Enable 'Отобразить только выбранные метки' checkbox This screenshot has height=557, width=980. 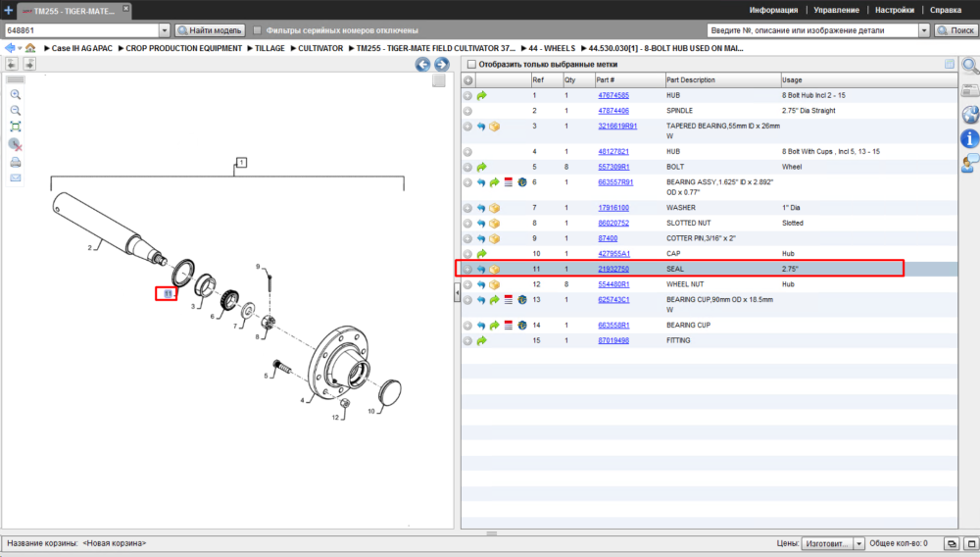click(x=472, y=65)
